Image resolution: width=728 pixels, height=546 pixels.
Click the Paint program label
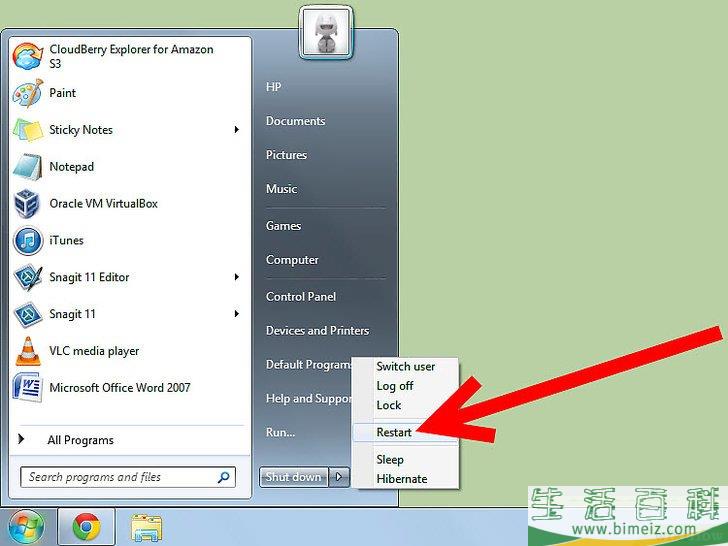pyautogui.click(x=63, y=93)
